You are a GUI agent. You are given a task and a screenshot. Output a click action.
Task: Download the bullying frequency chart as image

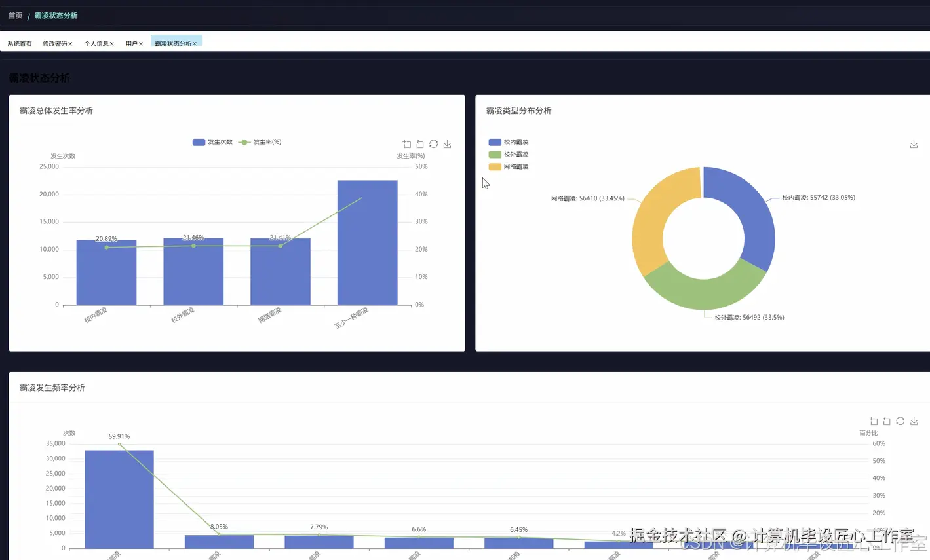click(x=914, y=421)
